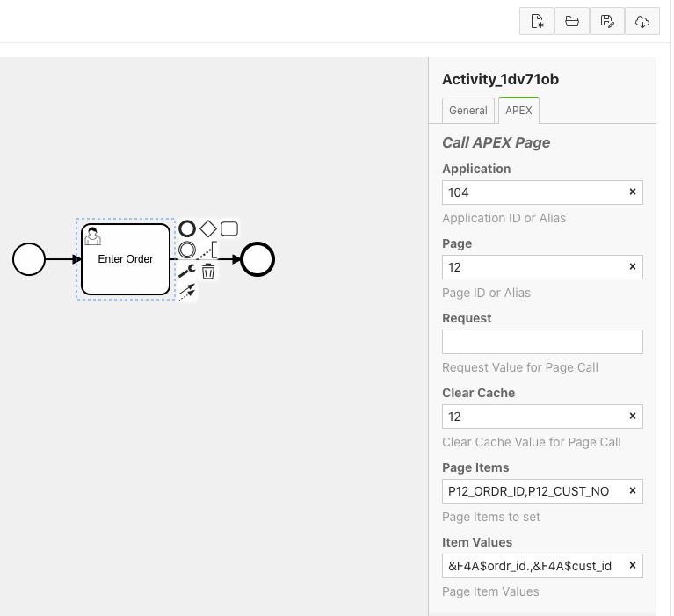Clear the Item Values field
Viewport: 674px width, 616px height.
632,566
